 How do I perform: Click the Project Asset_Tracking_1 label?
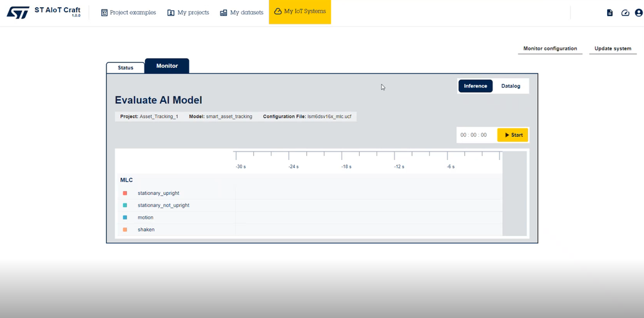coord(149,117)
